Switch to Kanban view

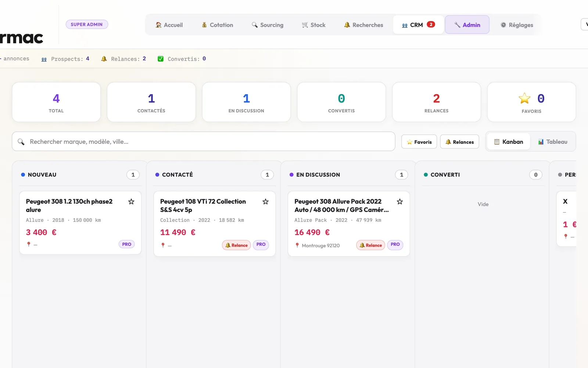pyautogui.click(x=509, y=142)
